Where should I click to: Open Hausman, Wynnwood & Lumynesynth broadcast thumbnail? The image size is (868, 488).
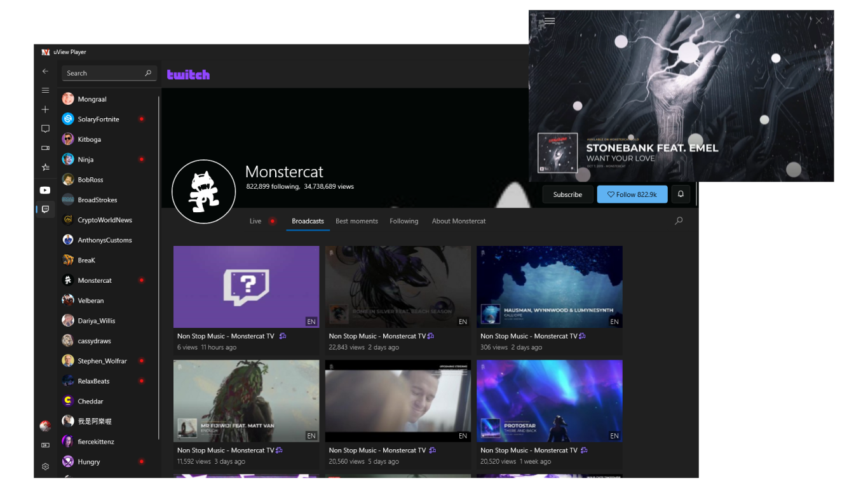point(550,287)
